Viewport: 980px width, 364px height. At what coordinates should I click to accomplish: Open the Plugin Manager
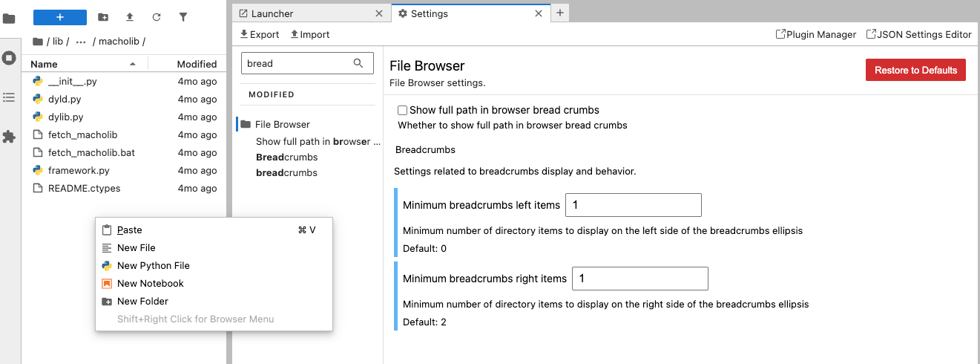(x=816, y=35)
